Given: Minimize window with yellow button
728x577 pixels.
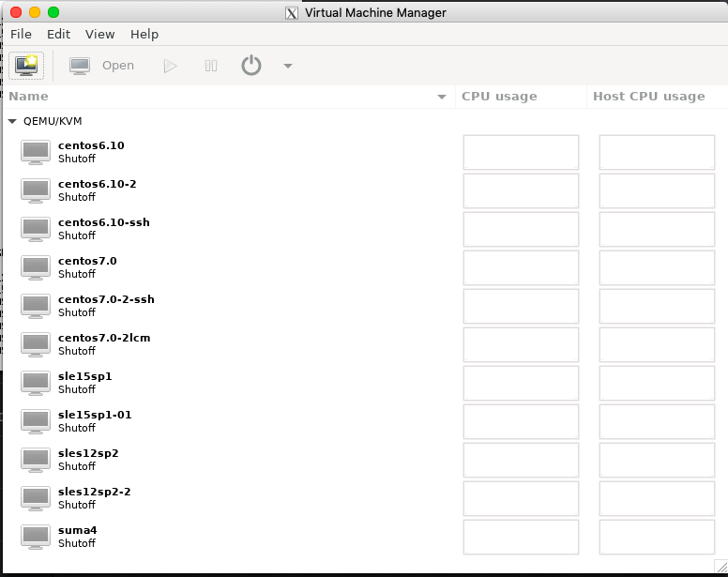Looking at the screenshot, I should click(x=35, y=12).
